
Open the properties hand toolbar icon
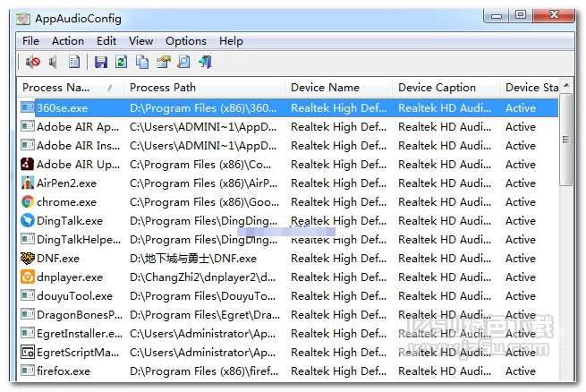(x=164, y=62)
